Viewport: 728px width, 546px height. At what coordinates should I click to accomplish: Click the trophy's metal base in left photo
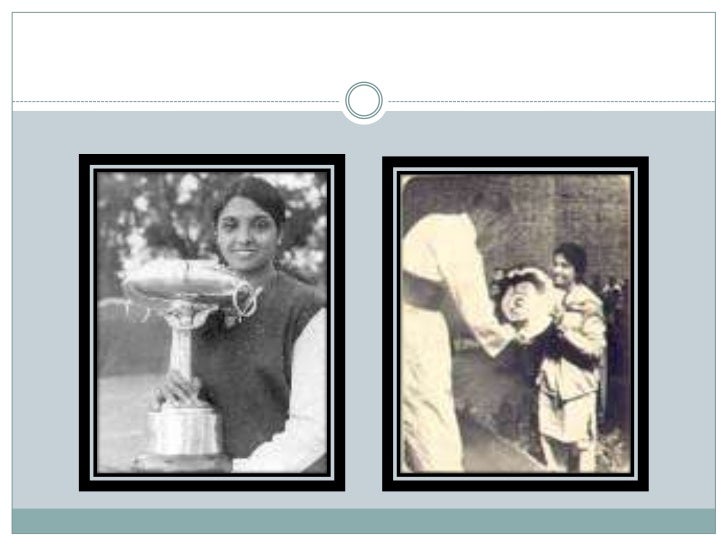pos(182,432)
